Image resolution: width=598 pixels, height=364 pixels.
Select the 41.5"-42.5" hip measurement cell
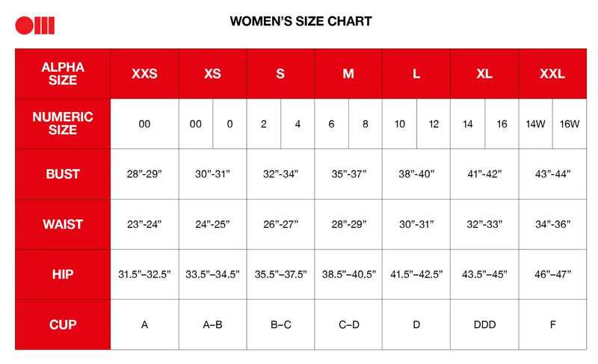[x=416, y=274]
